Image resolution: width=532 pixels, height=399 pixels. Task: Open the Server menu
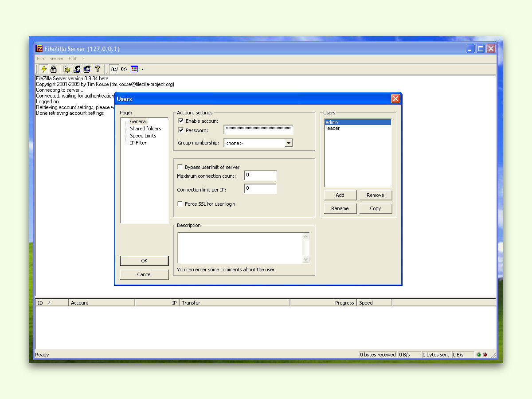coord(56,59)
